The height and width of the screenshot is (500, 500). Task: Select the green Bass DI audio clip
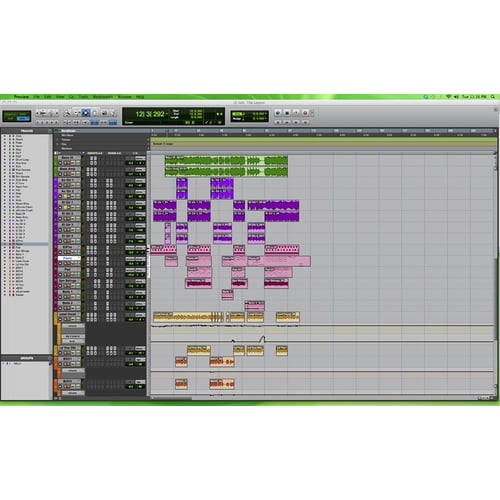pos(226,161)
